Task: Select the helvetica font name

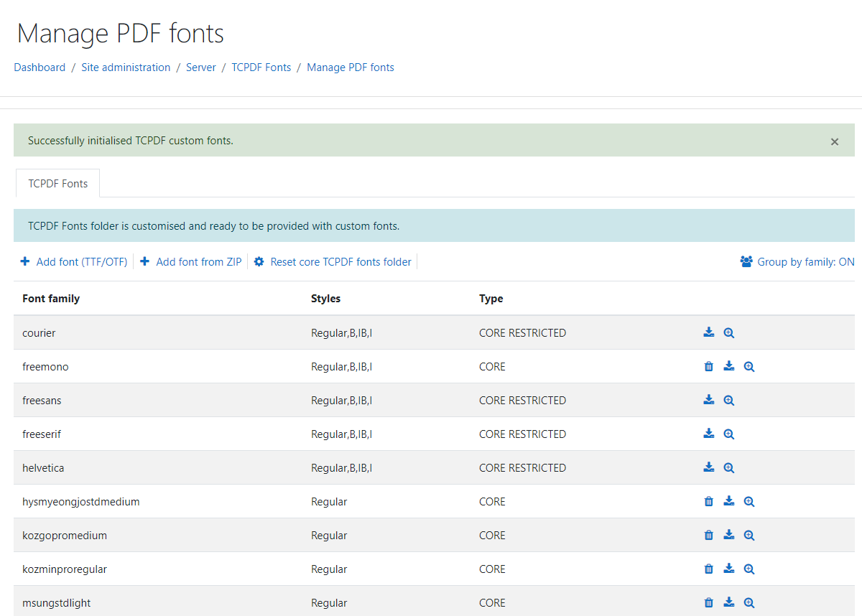Action: click(43, 468)
